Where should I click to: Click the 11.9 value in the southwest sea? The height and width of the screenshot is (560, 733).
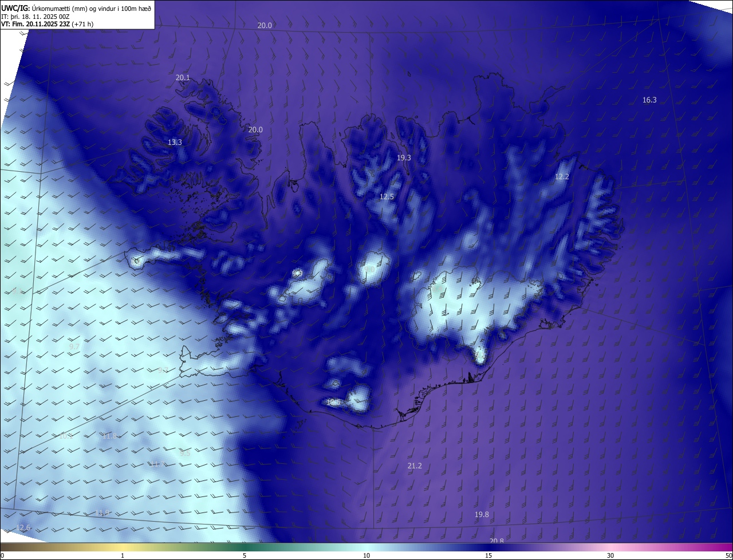pyautogui.click(x=102, y=513)
